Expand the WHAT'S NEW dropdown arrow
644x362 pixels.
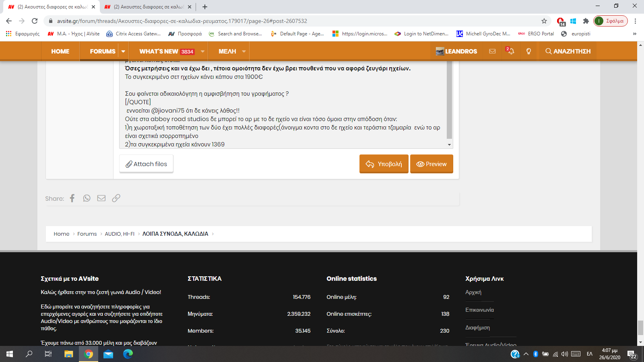tap(202, 51)
